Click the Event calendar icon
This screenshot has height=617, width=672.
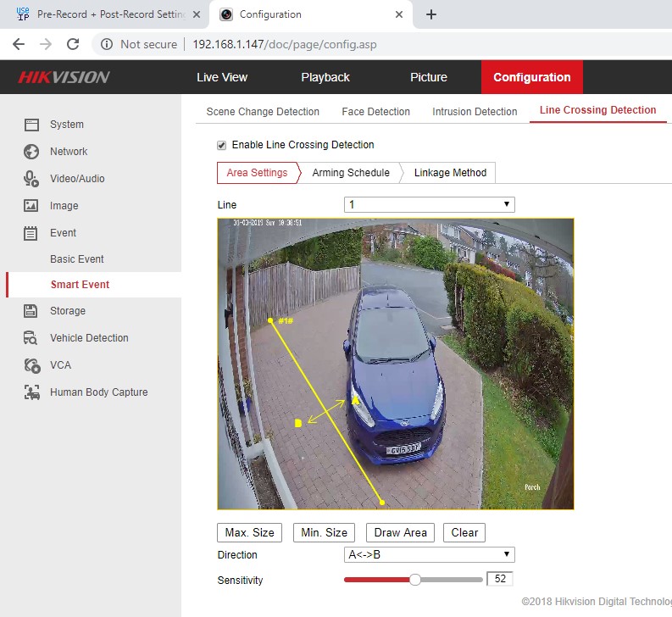[x=31, y=233]
